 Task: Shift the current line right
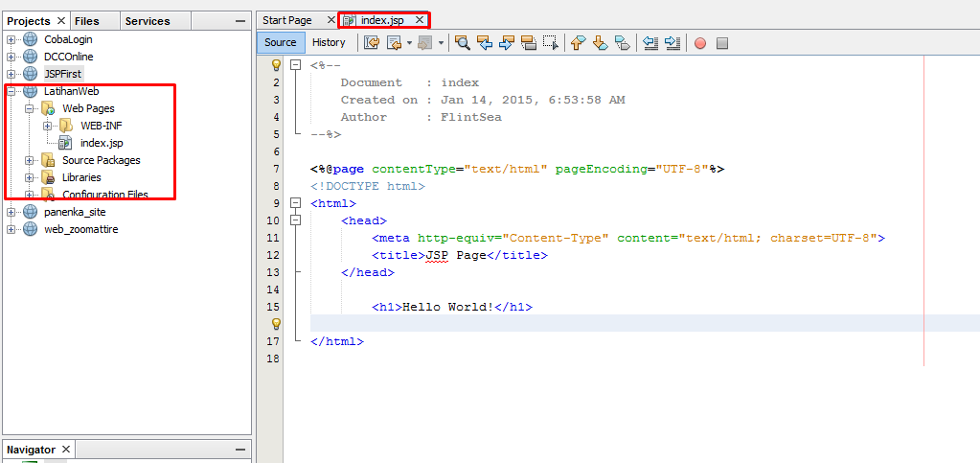click(x=672, y=42)
